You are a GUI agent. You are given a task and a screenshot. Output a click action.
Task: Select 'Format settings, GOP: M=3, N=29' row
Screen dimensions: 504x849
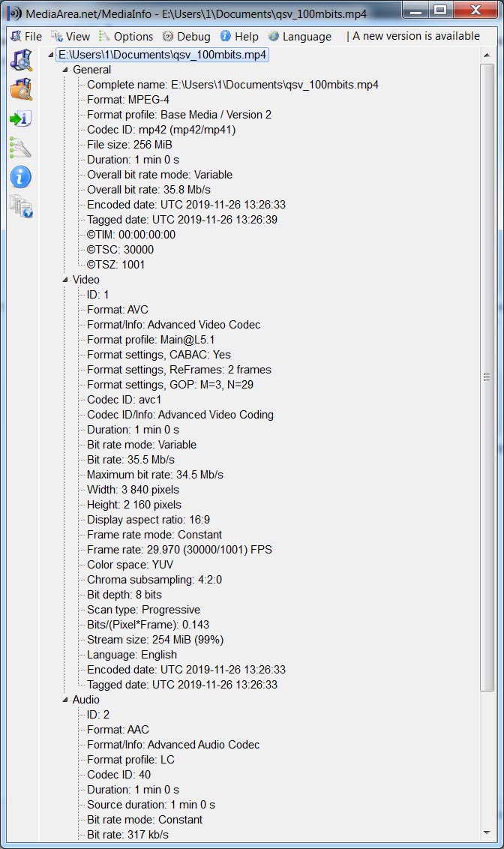(170, 385)
